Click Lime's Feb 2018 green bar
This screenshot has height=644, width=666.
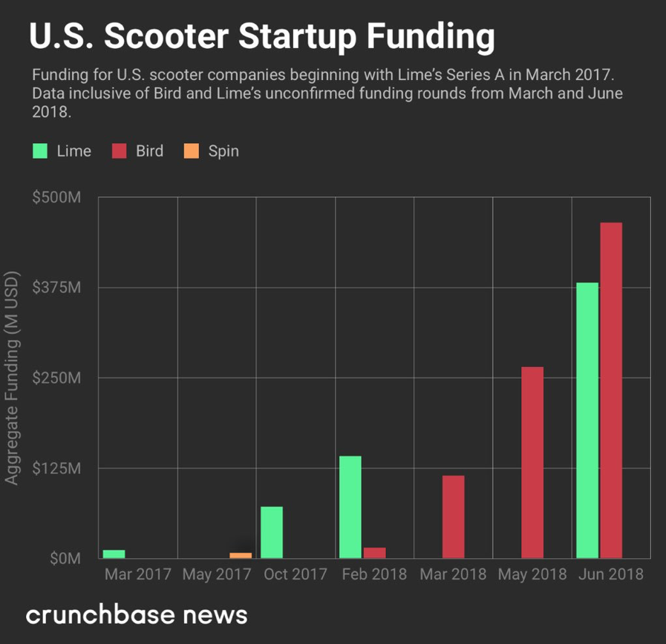point(350,507)
